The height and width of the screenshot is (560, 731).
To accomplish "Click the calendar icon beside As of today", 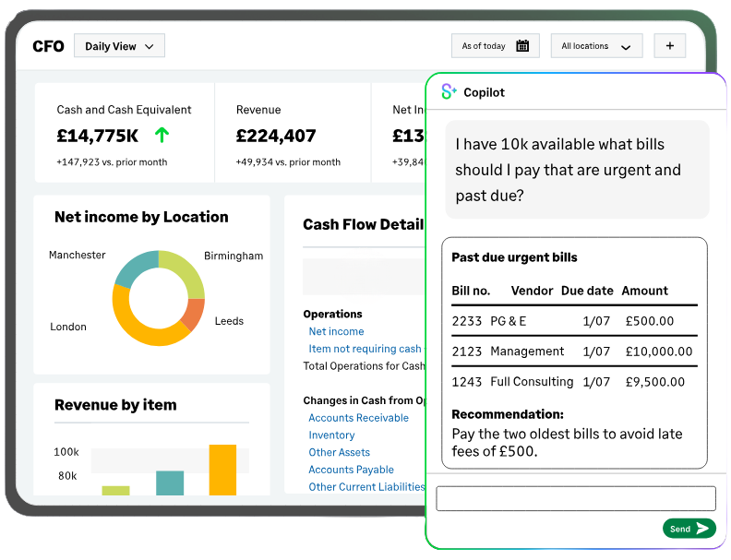I will coord(522,46).
